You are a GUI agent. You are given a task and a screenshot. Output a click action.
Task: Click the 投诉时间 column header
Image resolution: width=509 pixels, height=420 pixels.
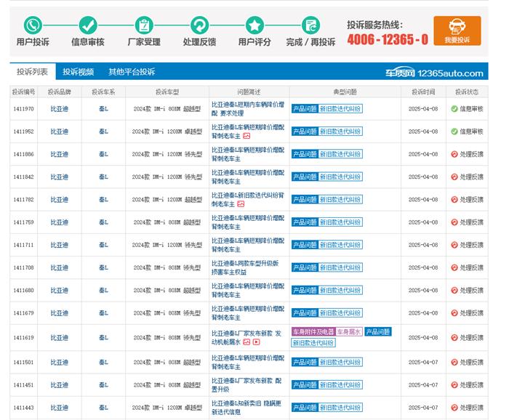click(423, 92)
